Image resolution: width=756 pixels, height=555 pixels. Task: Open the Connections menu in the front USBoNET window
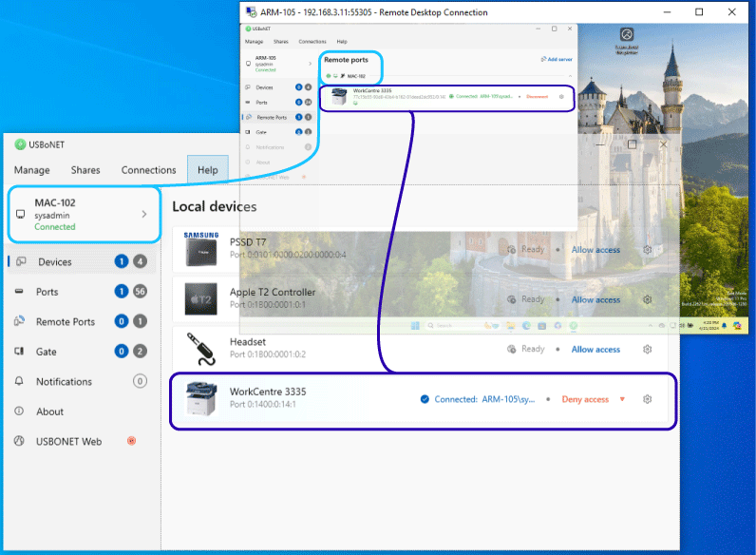tap(148, 170)
